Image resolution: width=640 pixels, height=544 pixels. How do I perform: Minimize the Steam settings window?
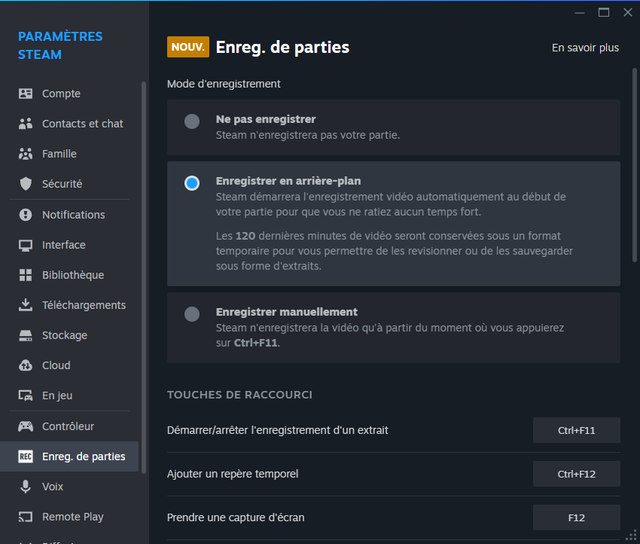[x=580, y=13]
